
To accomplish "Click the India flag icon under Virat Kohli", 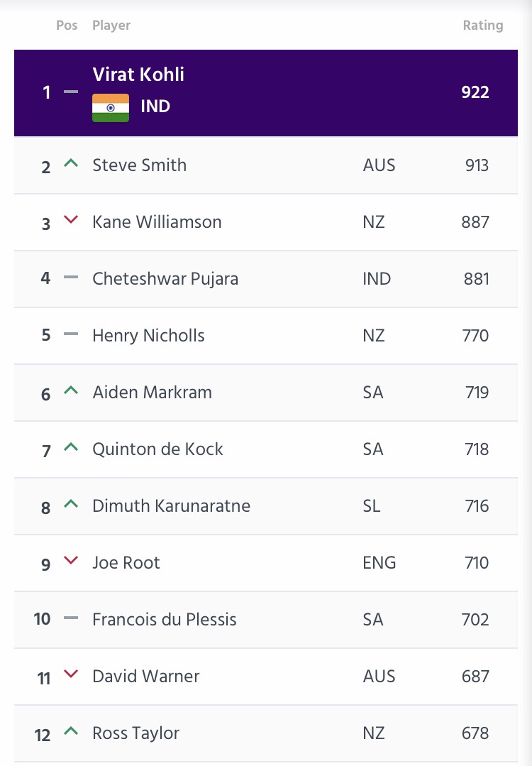I will coord(111,107).
